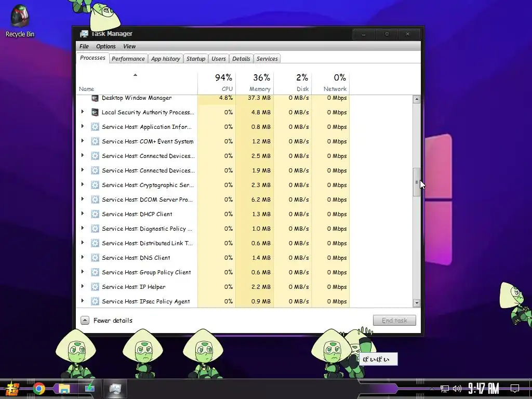The image size is (532, 399).
Task: Open the 9:47 AM clock on taskbar
Action: tap(484, 389)
